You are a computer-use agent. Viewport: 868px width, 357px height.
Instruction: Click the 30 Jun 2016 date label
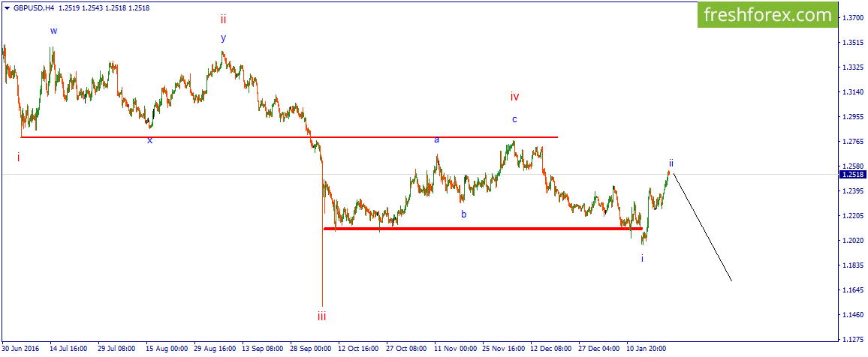pyautogui.click(x=21, y=349)
